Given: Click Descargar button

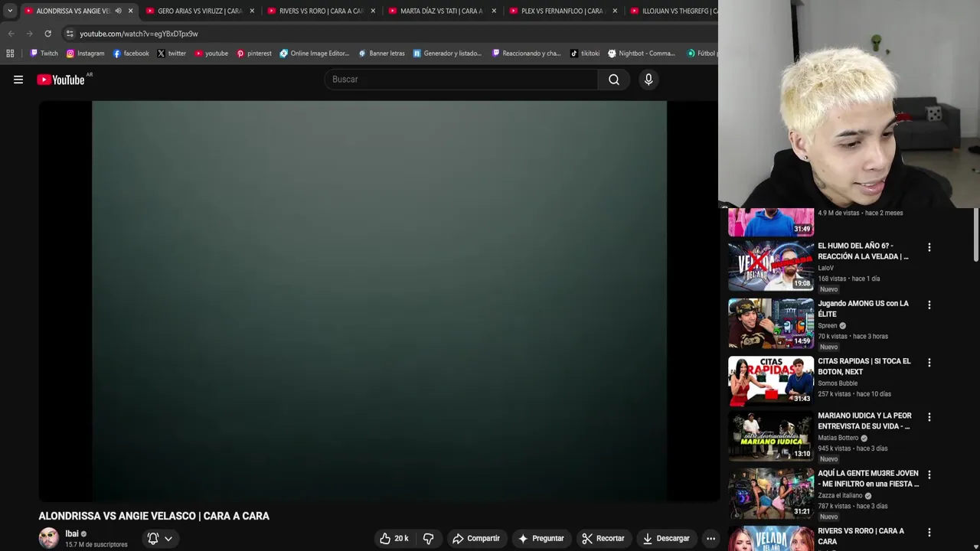Looking at the screenshot, I should [666, 539].
